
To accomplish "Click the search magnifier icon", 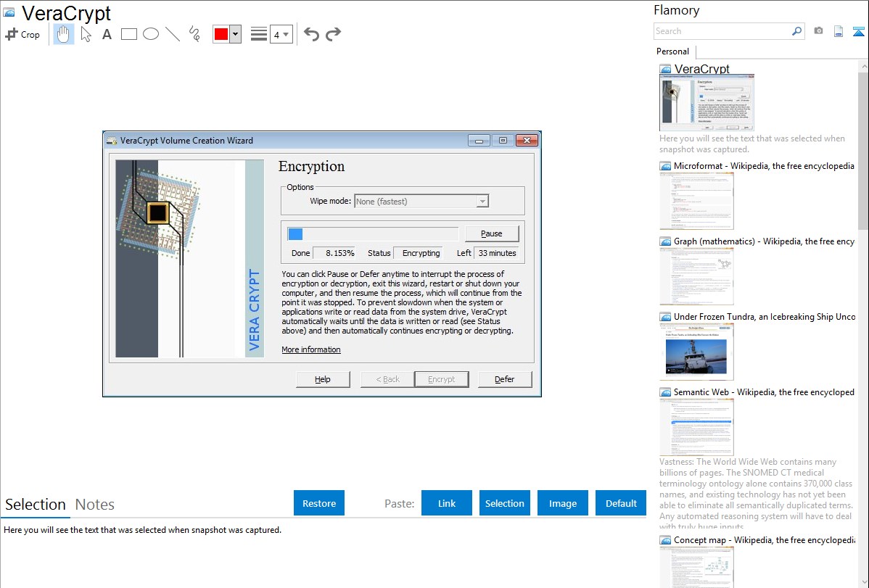I will click(797, 31).
